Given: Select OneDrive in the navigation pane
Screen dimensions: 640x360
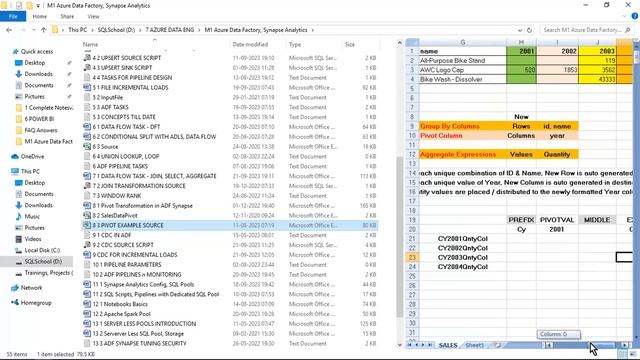Looking at the screenshot, I should click(32, 156).
